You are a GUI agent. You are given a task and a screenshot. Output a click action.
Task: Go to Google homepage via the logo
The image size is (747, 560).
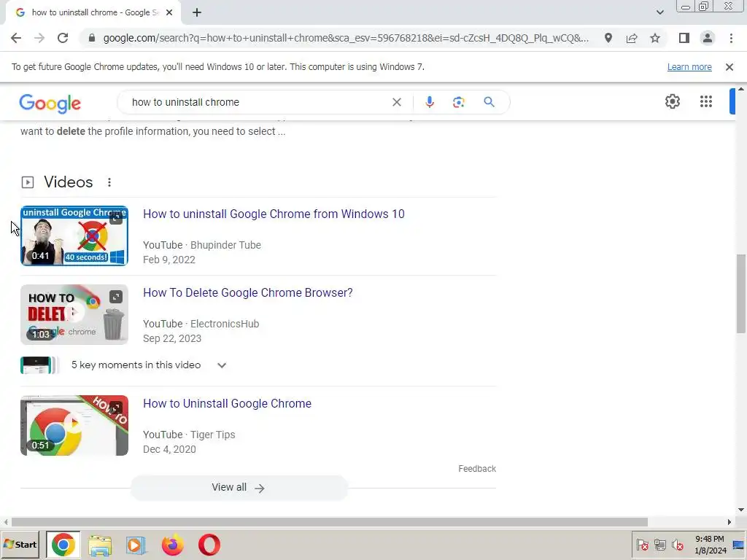click(50, 103)
